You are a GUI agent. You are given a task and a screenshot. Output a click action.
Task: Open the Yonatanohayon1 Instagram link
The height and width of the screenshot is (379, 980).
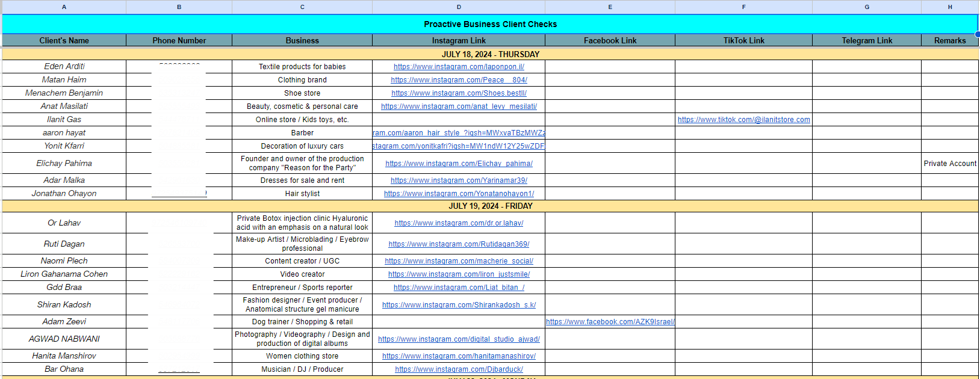[x=459, y=194]
